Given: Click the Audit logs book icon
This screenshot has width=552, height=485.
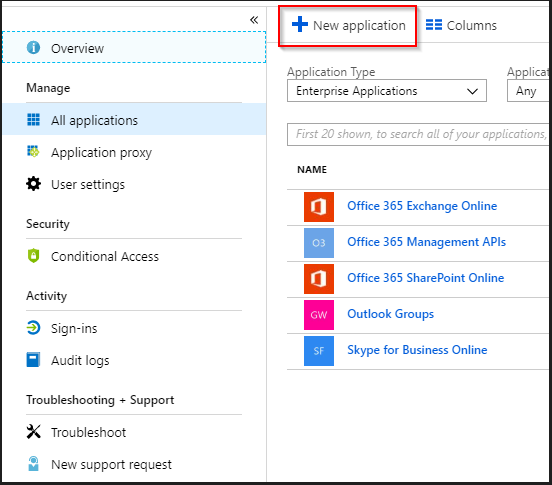Looking at the screenshot, I should click(x=33, y=360).
